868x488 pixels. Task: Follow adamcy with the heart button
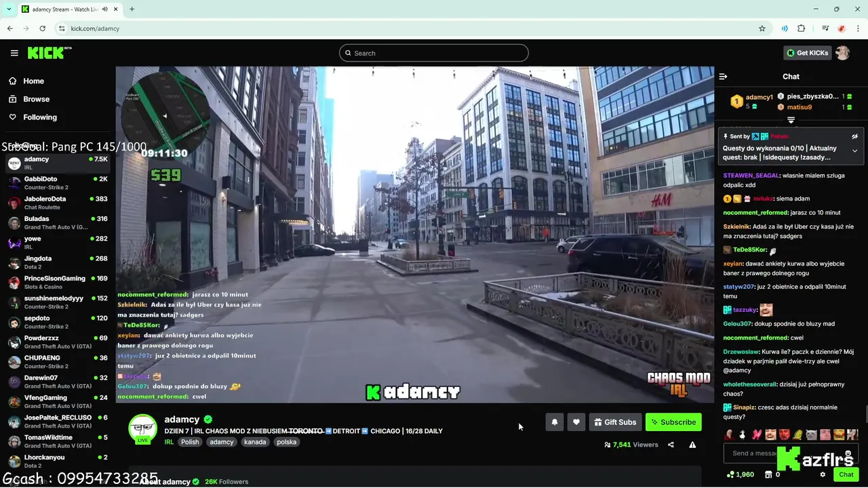pos(576,422)
